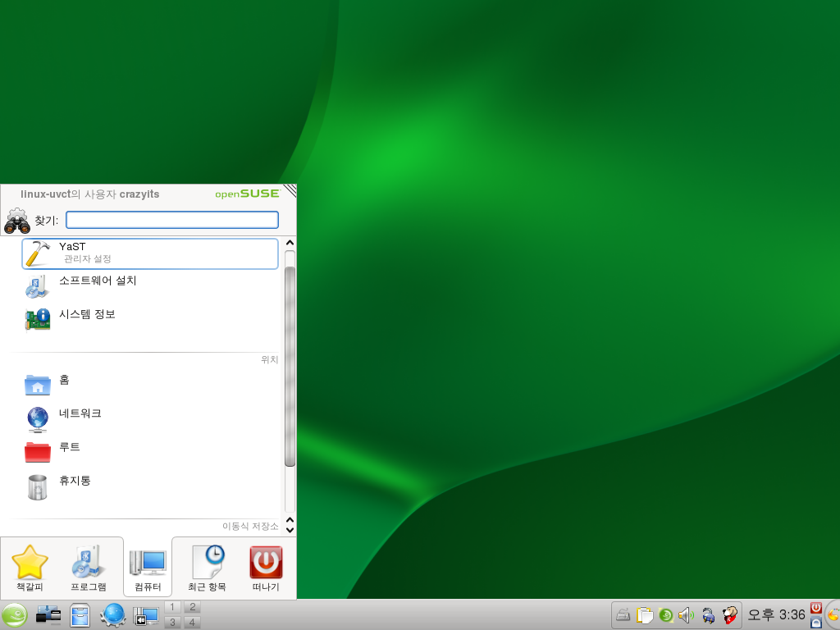Switch to virtual desktop 1
The image size is (840, 630).
pos(172,607)
